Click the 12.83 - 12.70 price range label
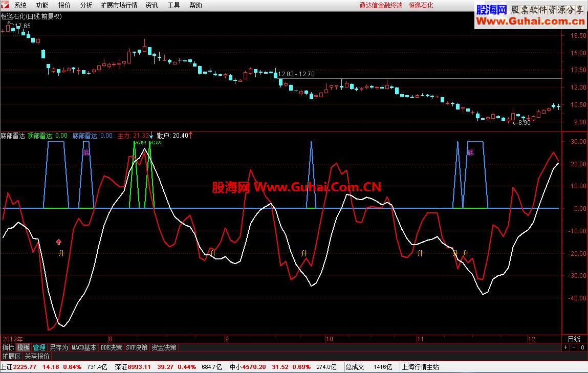 296,74
